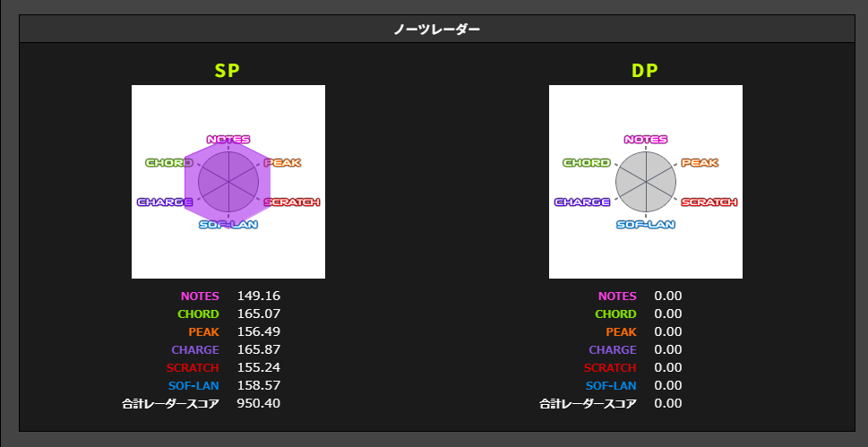Viewport: 868px width, 447px height.
Task: Click SCRATCH label inside the SP radar chart
Action: point(292,202)
